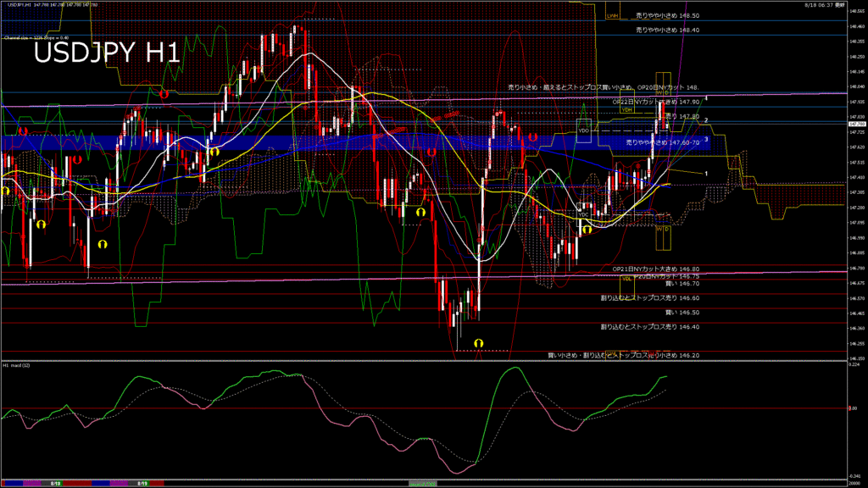Screen dimensions: 868x488
Task: Click the 売りやや小さめ 147.60-70 zone label
Action: coord(661,143)
